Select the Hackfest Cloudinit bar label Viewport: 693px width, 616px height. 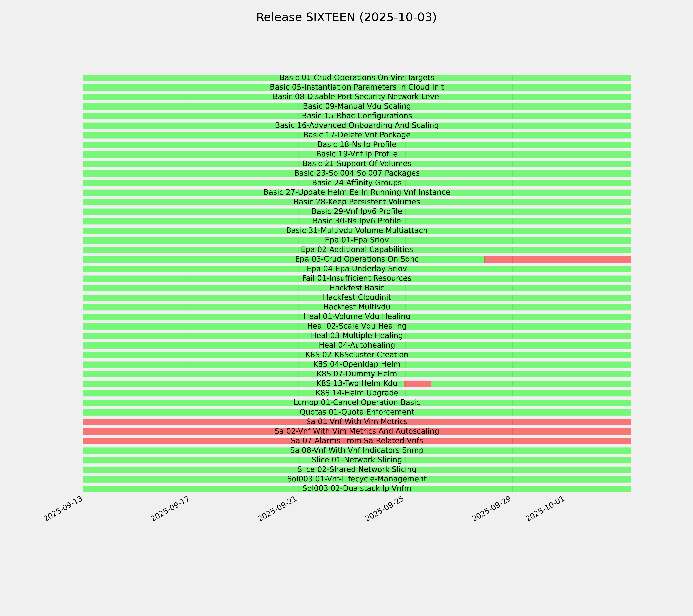tap(357, 297)
